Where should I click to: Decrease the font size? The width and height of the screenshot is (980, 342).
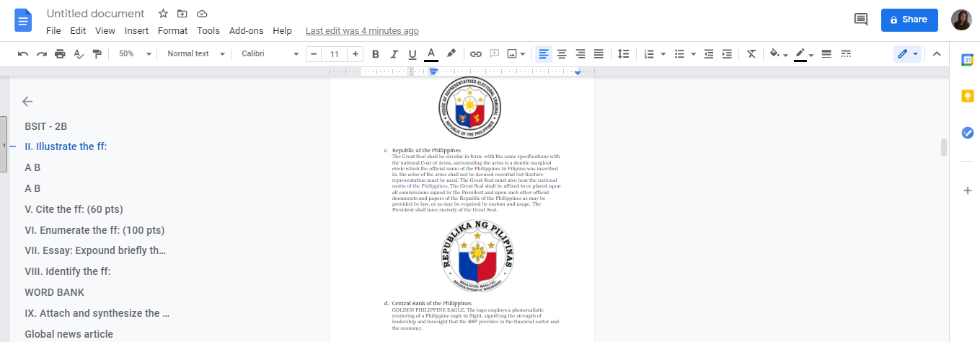point(314,54)
